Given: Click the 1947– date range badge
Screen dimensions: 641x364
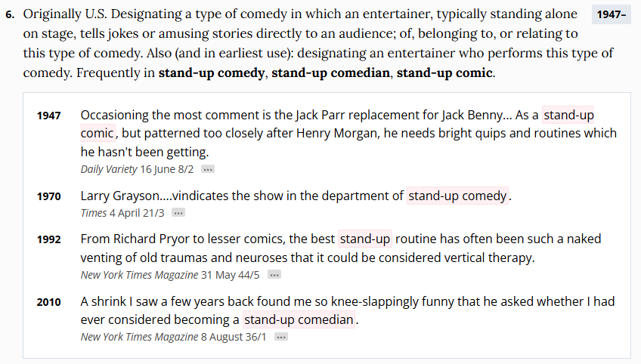Looking at the screenshot, I should pos(611,16).
